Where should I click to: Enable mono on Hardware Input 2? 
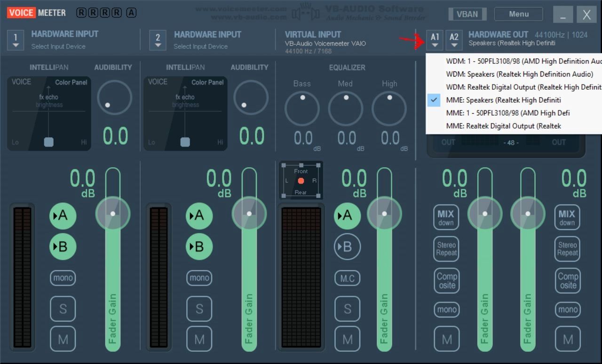[x=199, y=278]
